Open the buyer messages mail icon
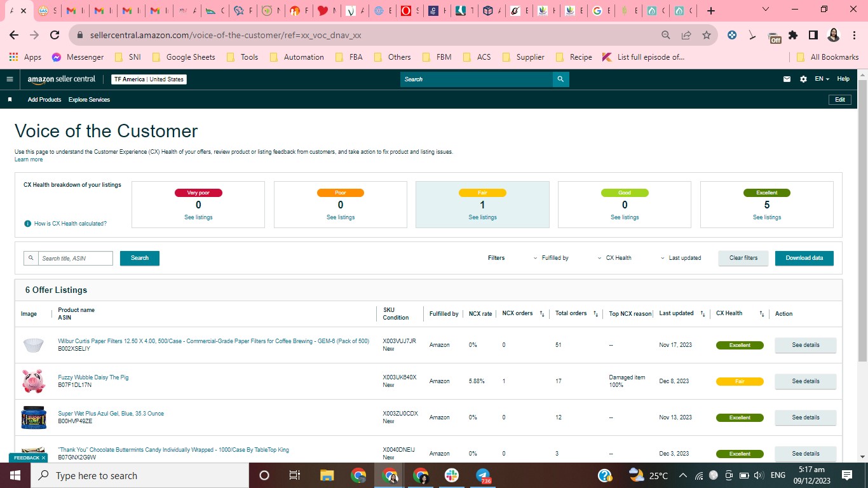Screen dimensions: 868x488 [x=787, y=79]
